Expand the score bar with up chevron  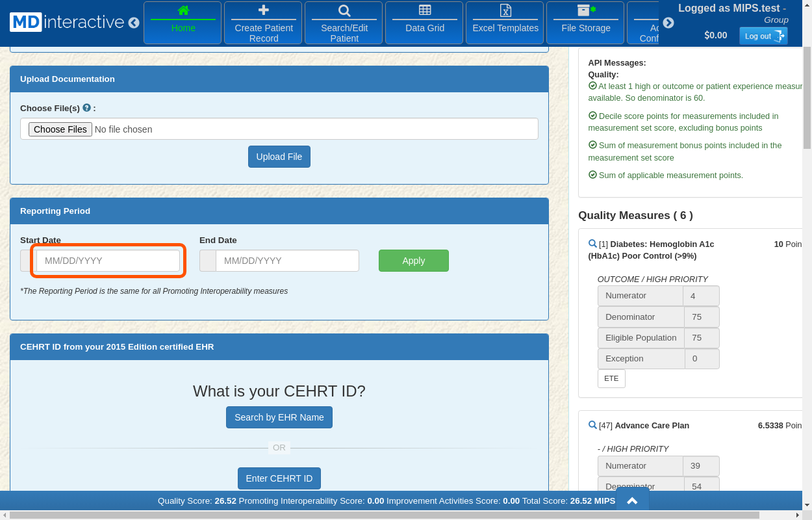pyautogui.click(x=631, y=500)
